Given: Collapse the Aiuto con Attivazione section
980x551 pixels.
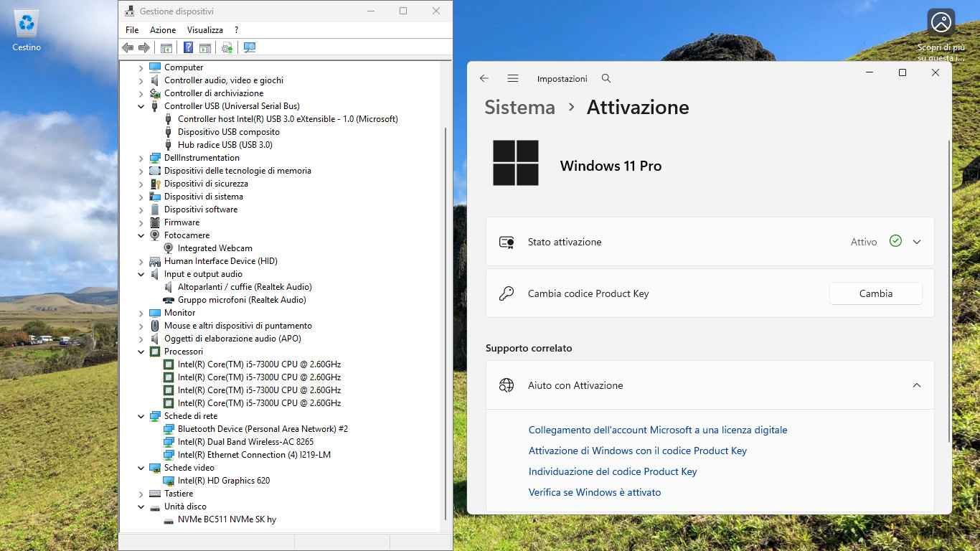Looking at the screenshot, I should (917, 385).
